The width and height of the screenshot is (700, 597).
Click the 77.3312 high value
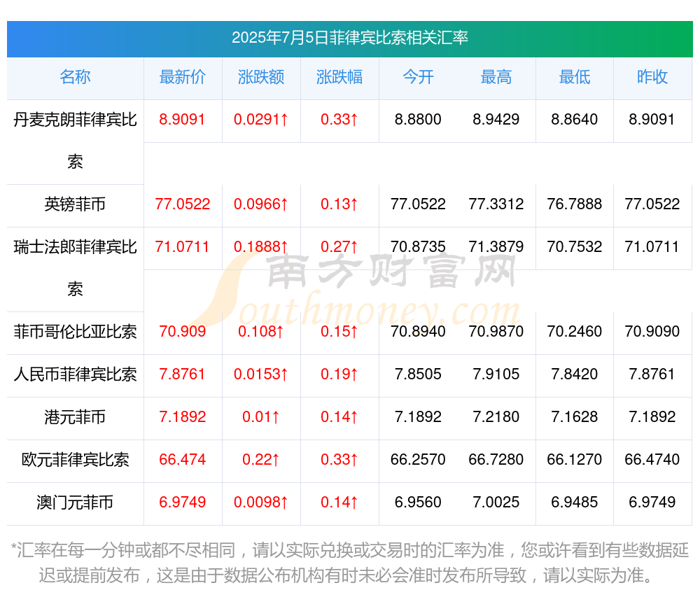click(x=496, y=204)
